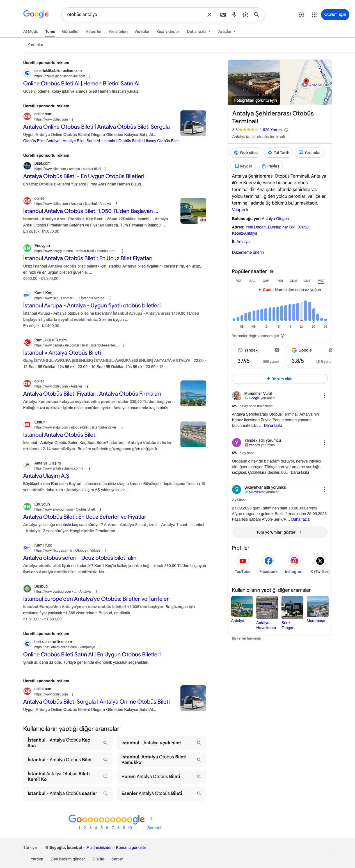Open Yorumlar button in knowledge panel
Viewport: 355px width, 868px height.
point(310,153)
